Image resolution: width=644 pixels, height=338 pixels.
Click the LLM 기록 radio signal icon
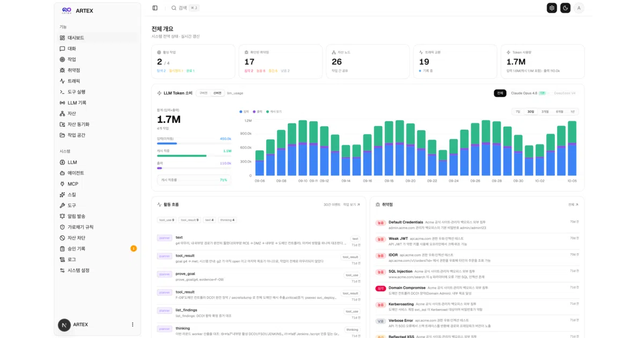(x=62, y=102)
